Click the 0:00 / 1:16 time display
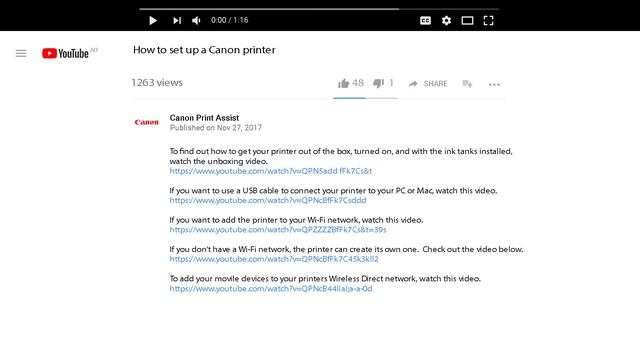 (x=229, y=20)
